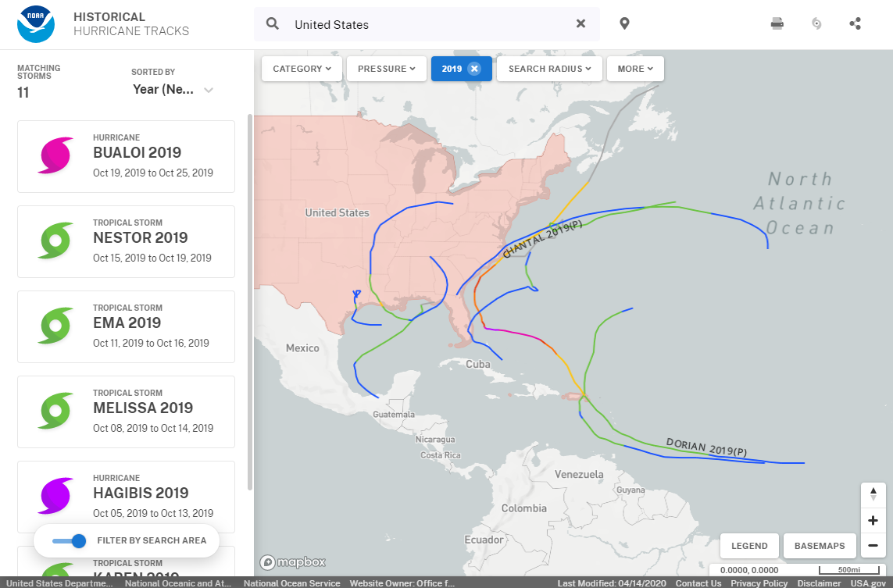
Task: Reset map north with compass button
Action: pos(873,494)
